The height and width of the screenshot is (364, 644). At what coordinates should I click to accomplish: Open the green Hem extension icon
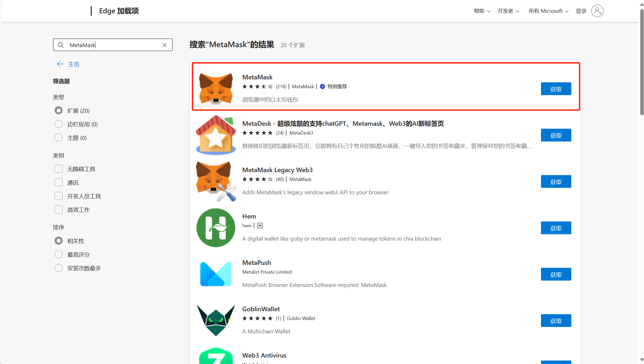[216, 228]
